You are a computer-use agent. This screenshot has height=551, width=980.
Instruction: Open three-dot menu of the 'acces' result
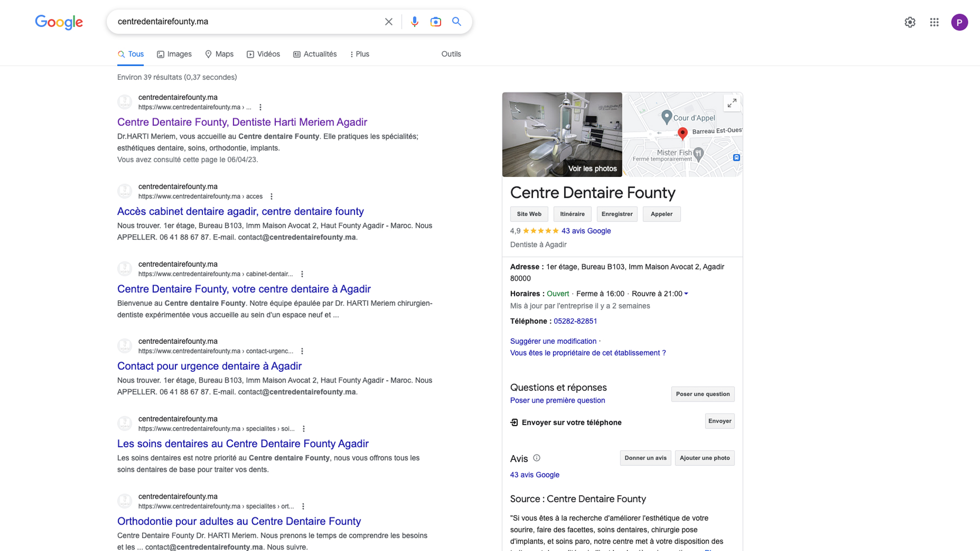pos(271,196)
